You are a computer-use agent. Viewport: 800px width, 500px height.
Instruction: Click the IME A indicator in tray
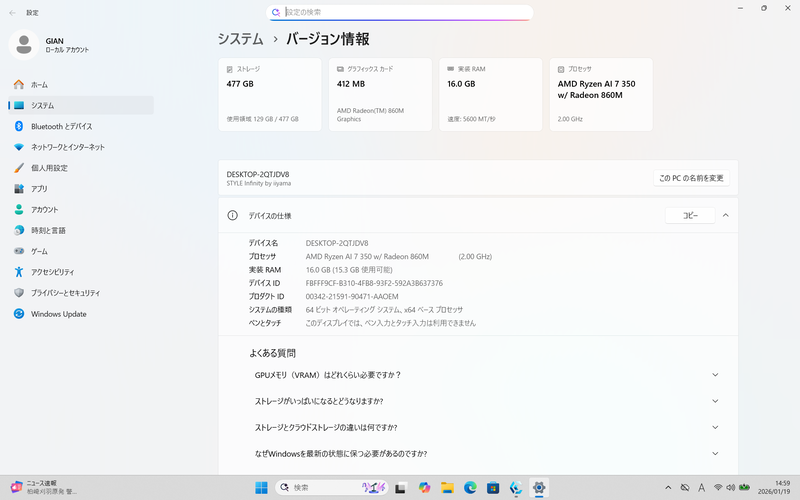[702, 488]
